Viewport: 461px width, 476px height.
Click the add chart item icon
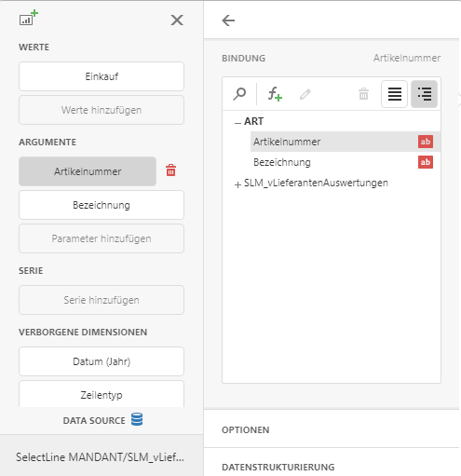[28, 18]
